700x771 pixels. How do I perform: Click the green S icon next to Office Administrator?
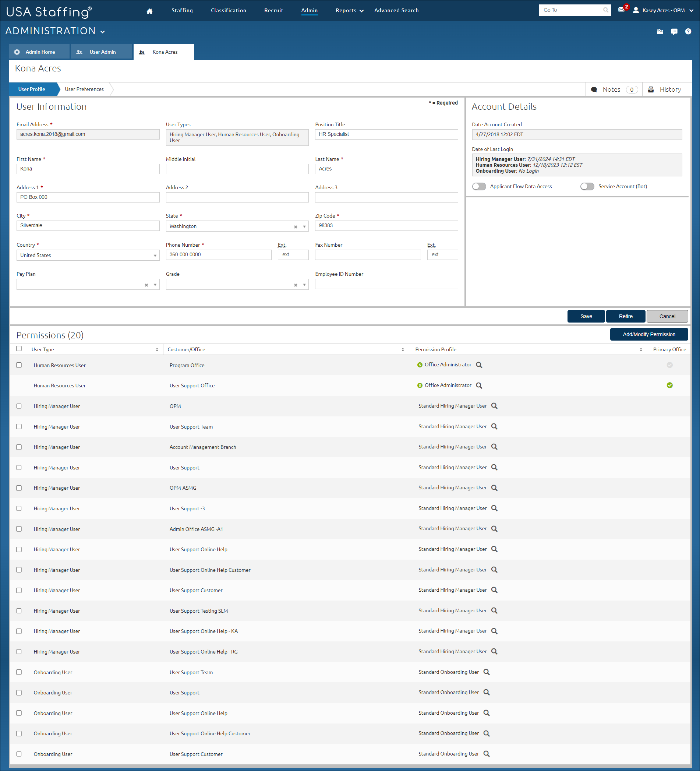[420, 365]
